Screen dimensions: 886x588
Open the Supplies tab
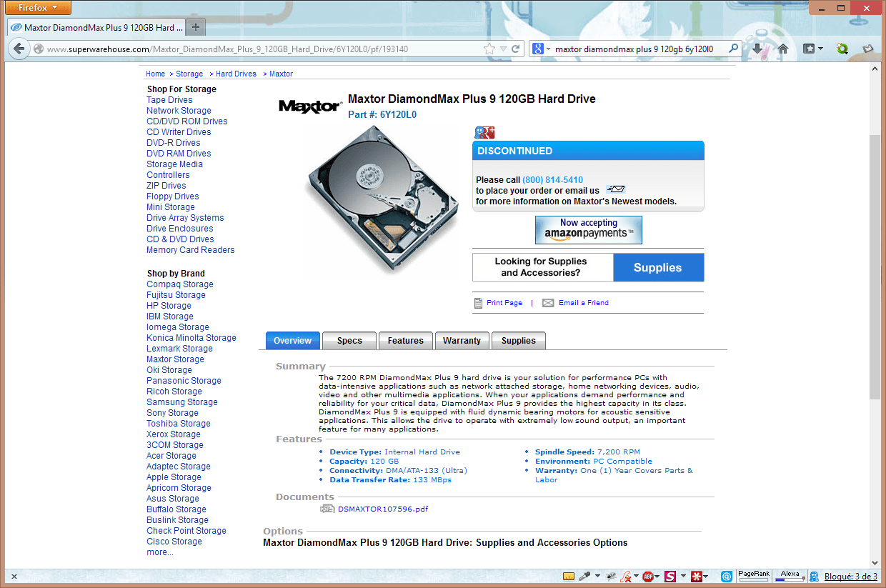(x=519, y=341)
